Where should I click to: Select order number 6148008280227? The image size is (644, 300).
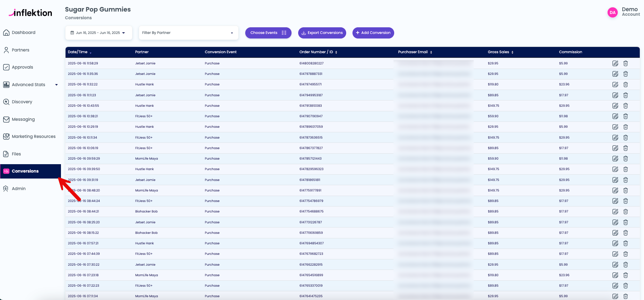pos(311,63)
